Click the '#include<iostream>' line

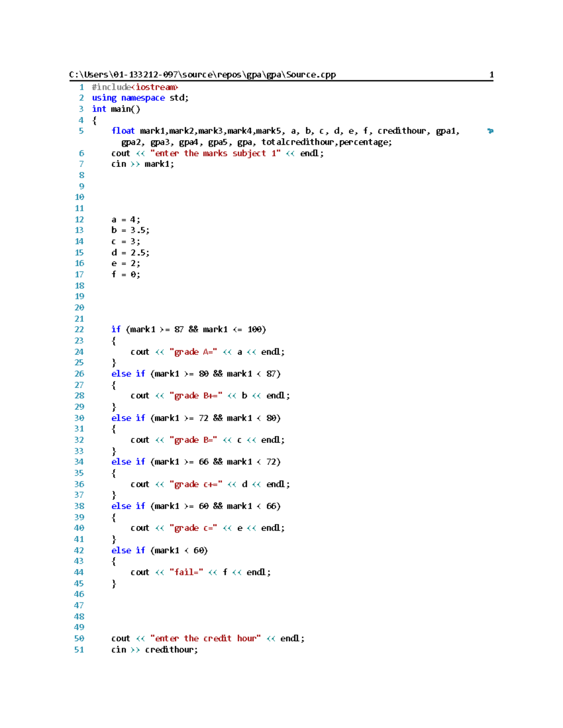click(135, 87)
